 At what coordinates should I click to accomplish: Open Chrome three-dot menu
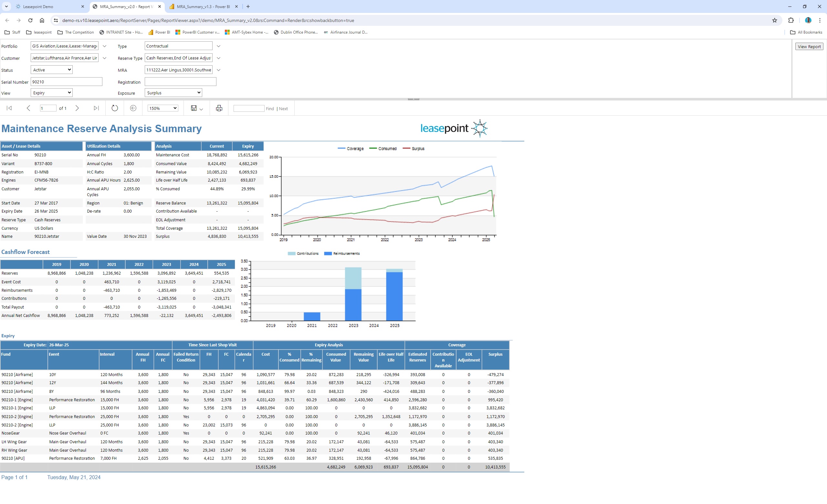coord(820,20)
